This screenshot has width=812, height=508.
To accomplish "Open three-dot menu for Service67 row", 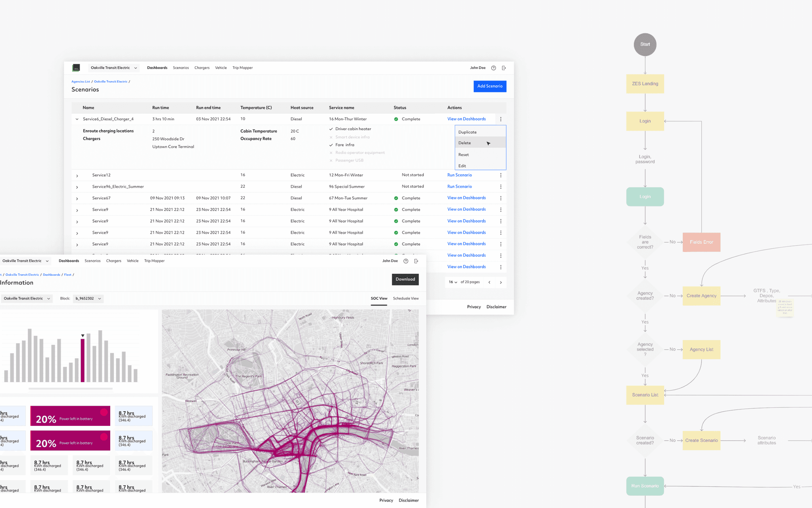I will coord(501,198).
